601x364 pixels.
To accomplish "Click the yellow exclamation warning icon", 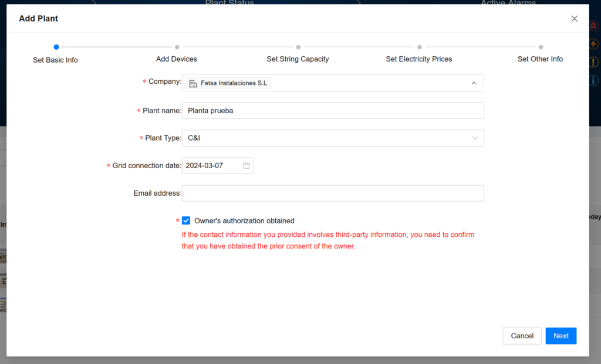I will click(594, 62).
